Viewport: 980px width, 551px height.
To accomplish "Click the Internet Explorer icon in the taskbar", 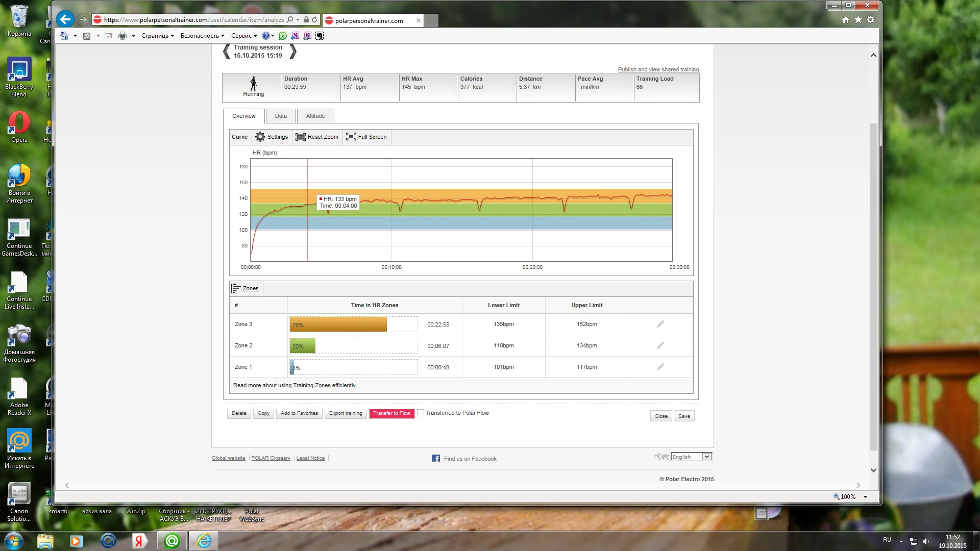I will (204, 541).
